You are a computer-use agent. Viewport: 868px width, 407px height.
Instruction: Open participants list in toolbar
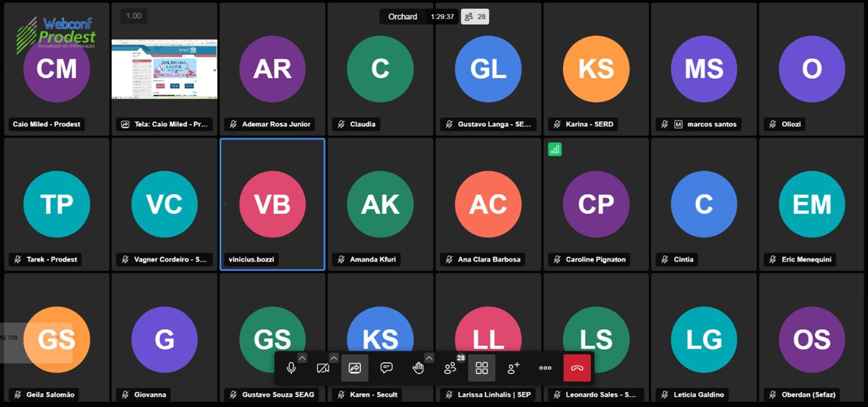tap(450, 368)
